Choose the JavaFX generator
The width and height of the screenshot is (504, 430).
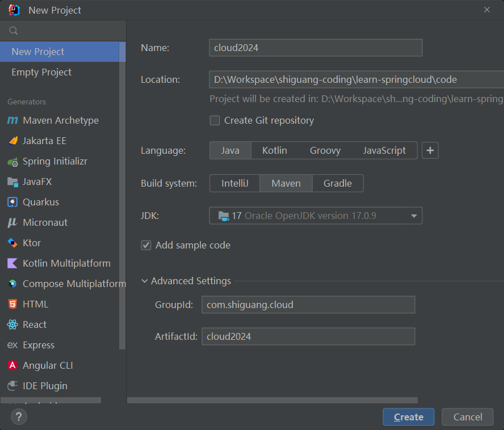pos(60,182)
